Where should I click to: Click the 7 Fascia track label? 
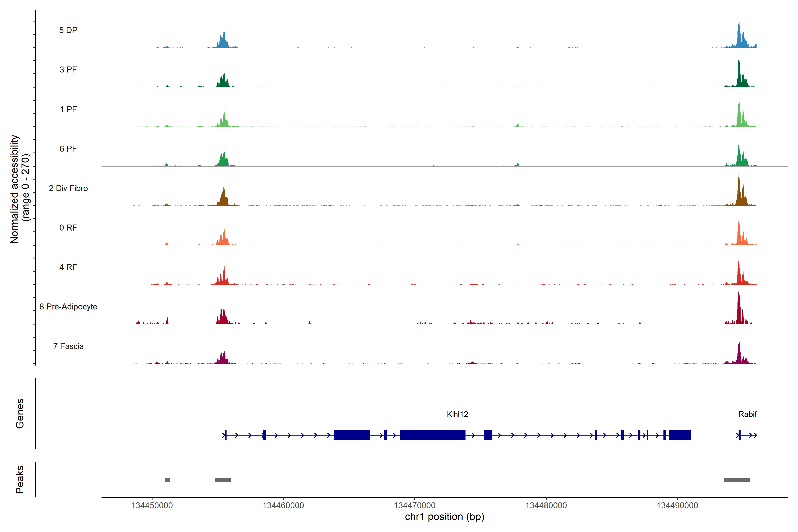click(68, 346)
